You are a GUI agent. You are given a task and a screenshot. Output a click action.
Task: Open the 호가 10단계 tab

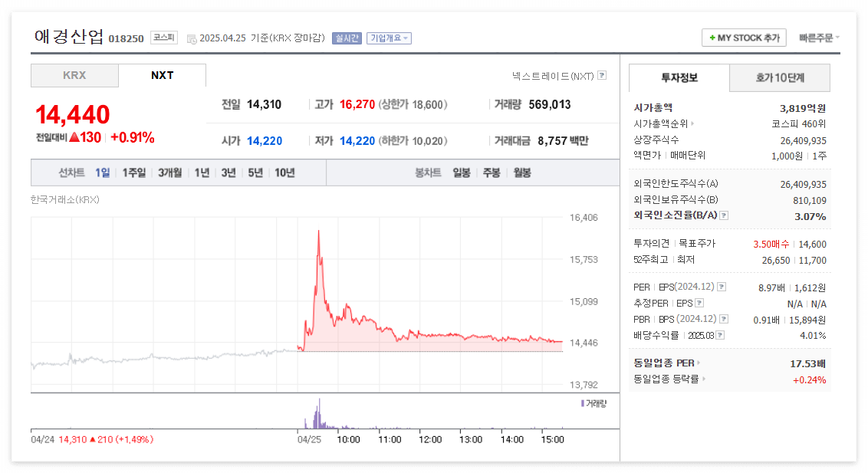click(x=780, y=77)
